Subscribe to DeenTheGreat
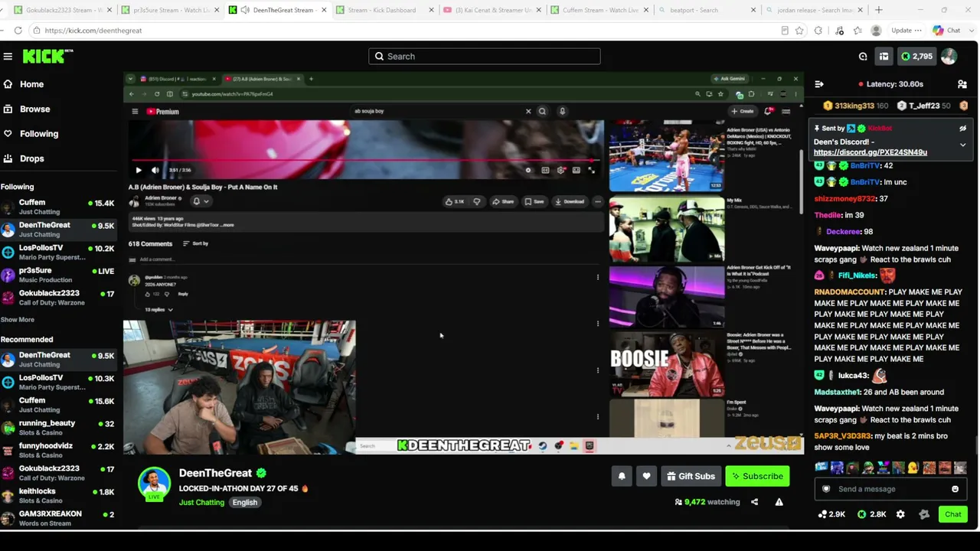980x551 pixels. [757, 476]
